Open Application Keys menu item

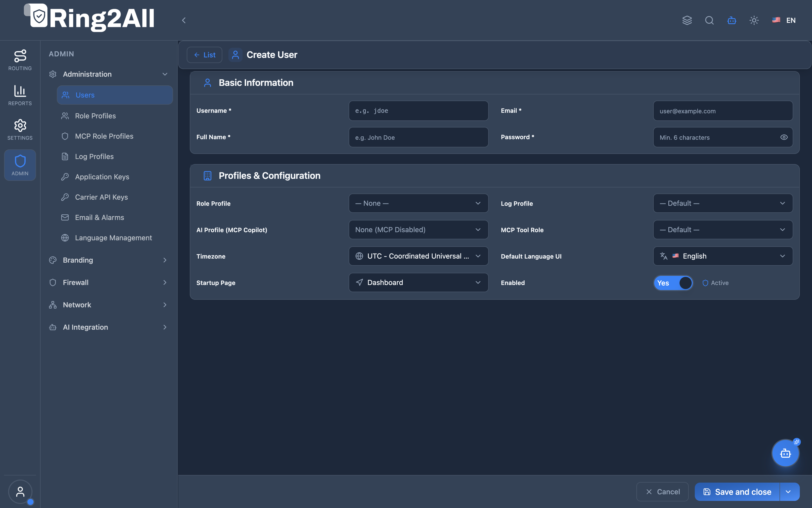[115, 177]
